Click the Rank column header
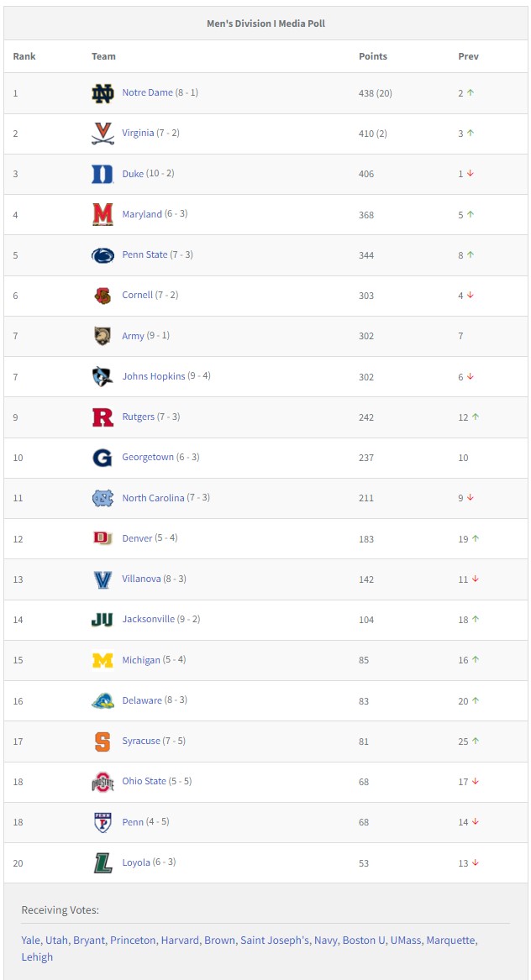 24,56
